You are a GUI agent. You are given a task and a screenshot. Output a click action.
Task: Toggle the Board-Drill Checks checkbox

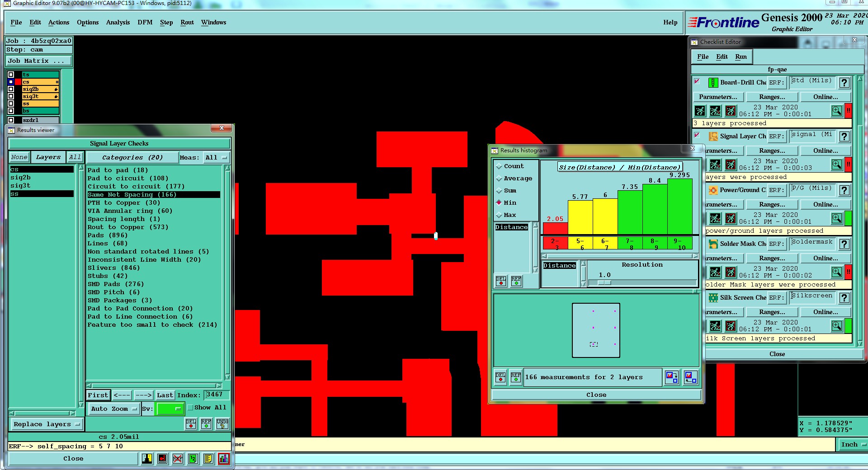pyautogui.click(x=697, y=82)
